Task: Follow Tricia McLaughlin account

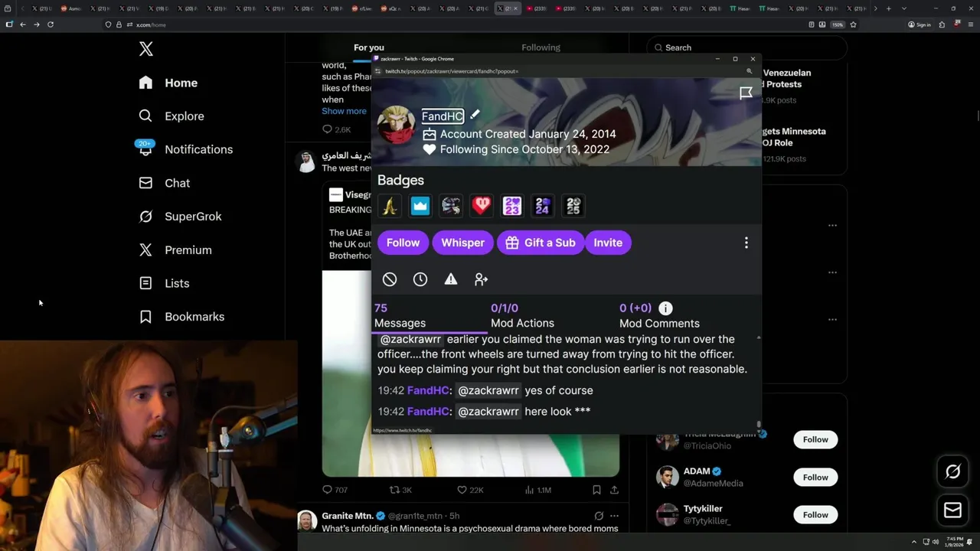Action: point(815,439)
